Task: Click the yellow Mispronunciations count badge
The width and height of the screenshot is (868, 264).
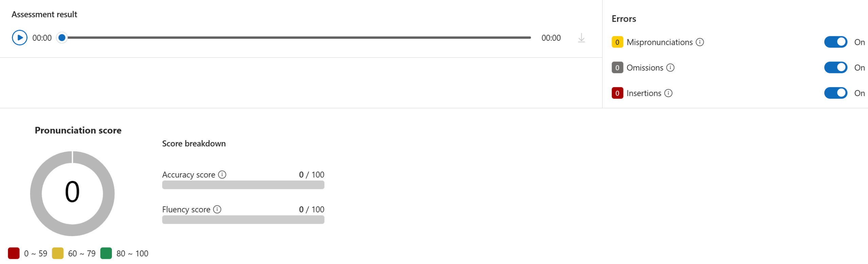Action: tap(617, 42)
